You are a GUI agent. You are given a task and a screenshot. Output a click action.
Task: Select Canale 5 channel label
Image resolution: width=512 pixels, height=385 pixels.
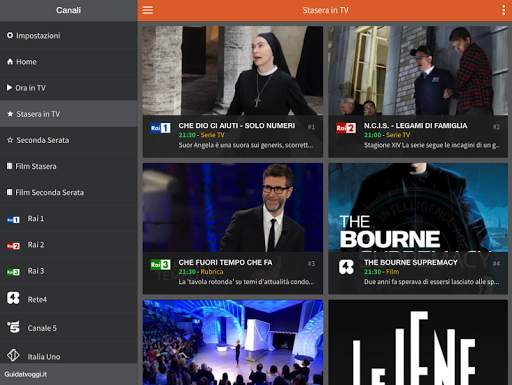pos(42,328)
